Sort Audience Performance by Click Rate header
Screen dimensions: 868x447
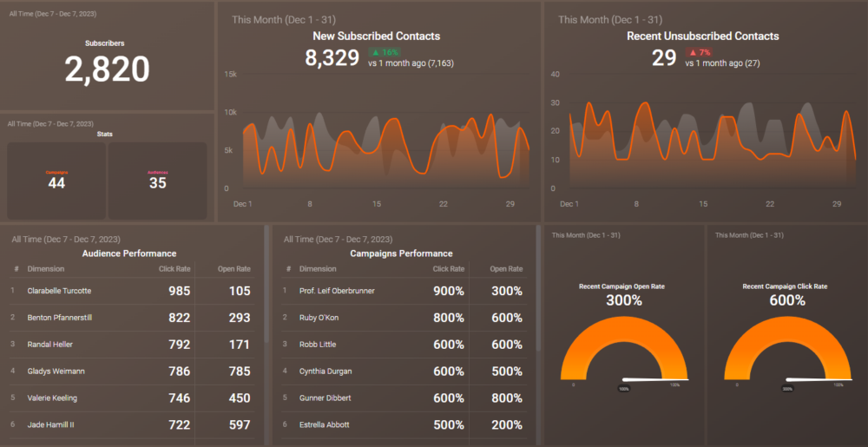coord(174,269)
